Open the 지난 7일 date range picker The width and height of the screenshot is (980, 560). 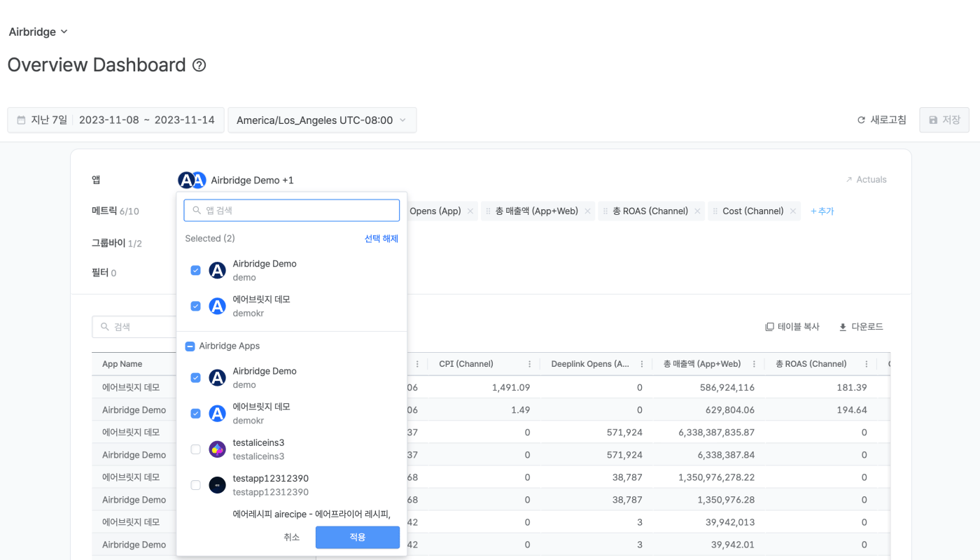(116, 120)
